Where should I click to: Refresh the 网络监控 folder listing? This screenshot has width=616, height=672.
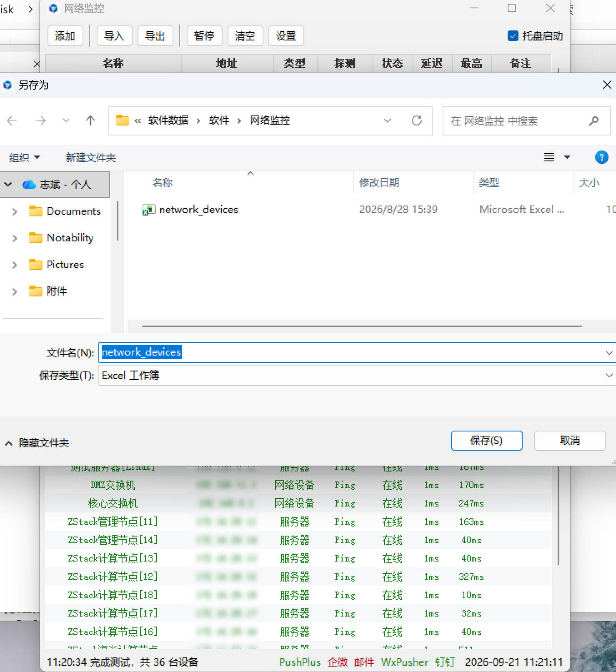pos(417,121)
